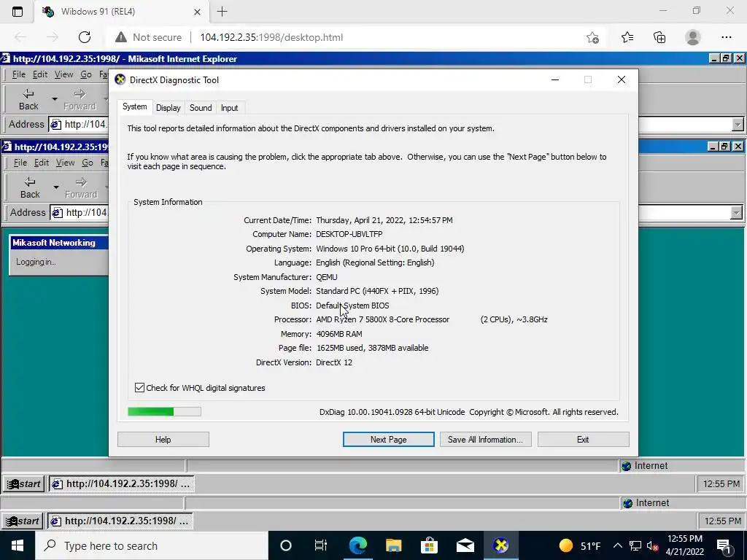Screen dimensions: 747x560
Task: Click the Exit button in DxDiag
Action: 583,440
